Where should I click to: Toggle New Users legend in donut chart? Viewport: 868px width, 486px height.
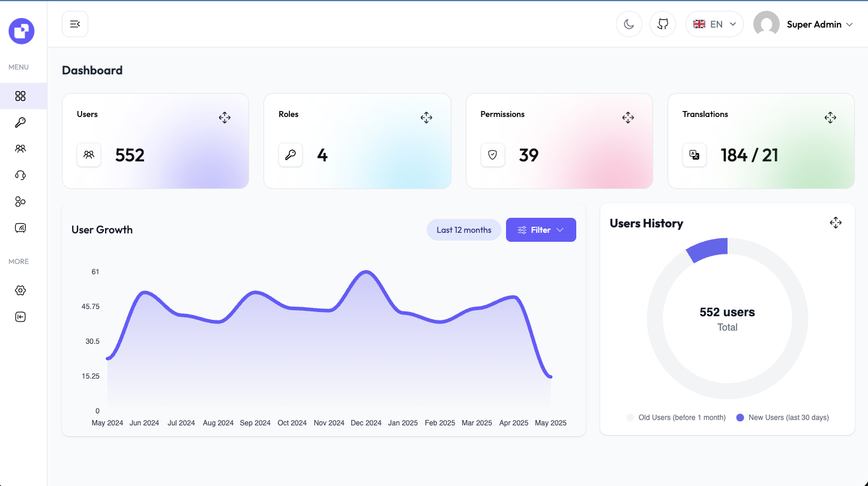click(782, 418)
